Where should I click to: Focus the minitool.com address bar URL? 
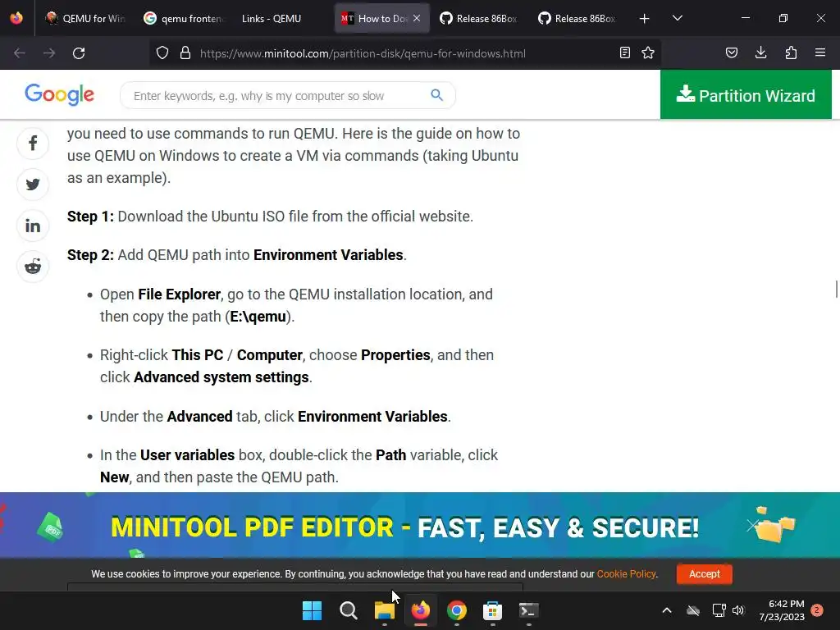click(x=363, y=53)
